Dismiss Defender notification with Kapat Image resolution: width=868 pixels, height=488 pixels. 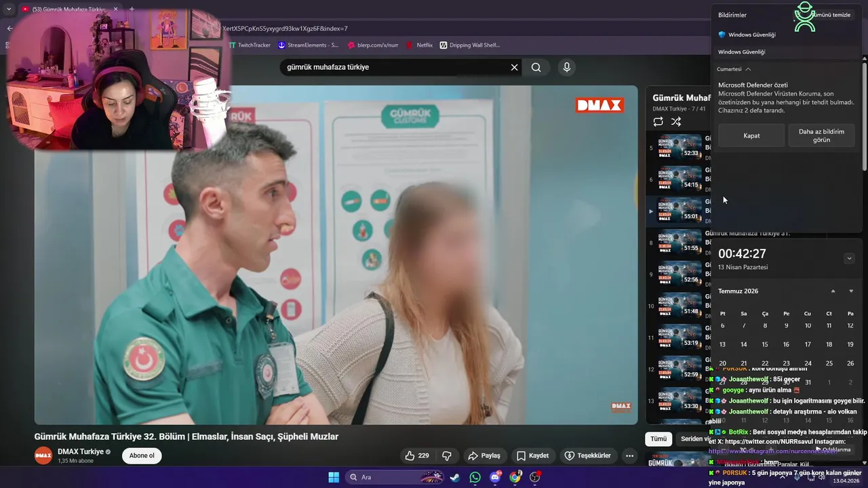[751, 136]
